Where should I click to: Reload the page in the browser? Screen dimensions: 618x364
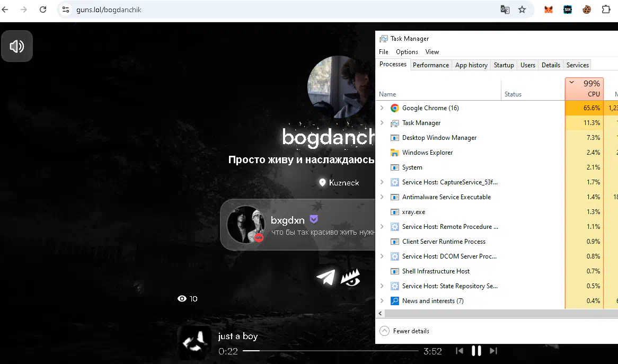click(43, 10)
